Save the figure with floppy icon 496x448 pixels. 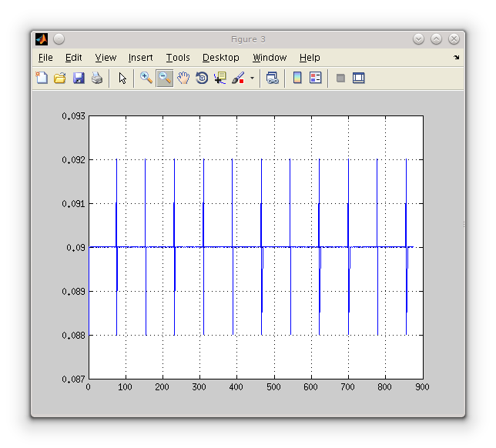pyautogui.click(x=79, y=78)
